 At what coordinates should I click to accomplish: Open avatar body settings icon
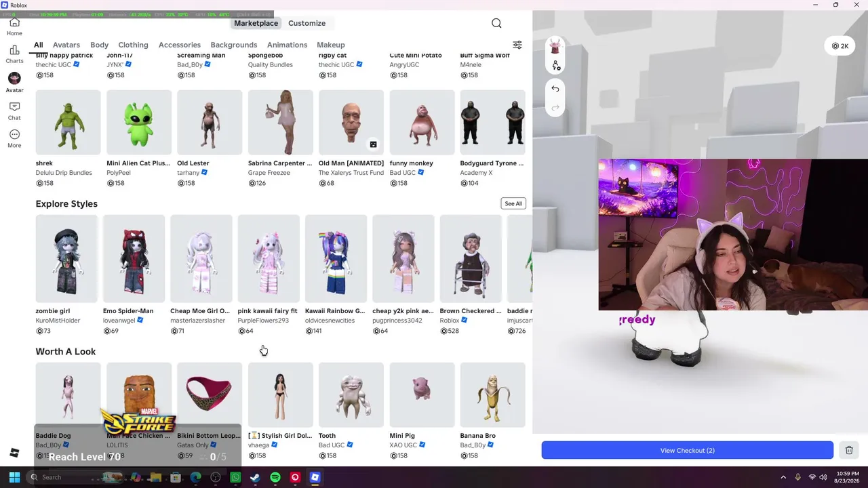coord(555,66)
